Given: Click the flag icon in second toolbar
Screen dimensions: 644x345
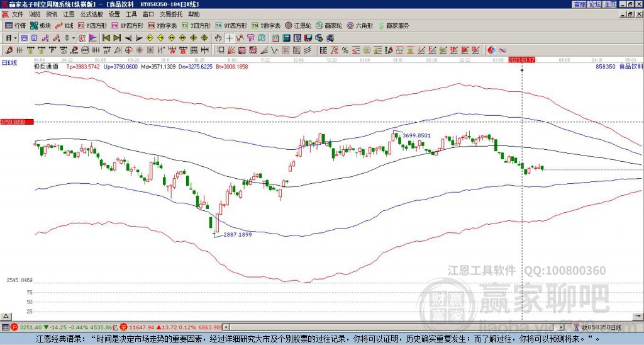Looking at the screenshot, I should coord(93,38).
